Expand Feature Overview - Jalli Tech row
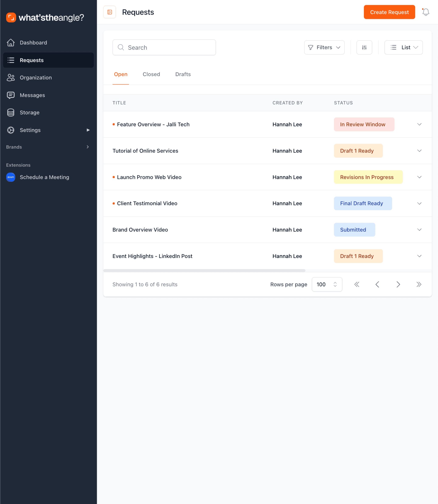 [x=419, y=124]
